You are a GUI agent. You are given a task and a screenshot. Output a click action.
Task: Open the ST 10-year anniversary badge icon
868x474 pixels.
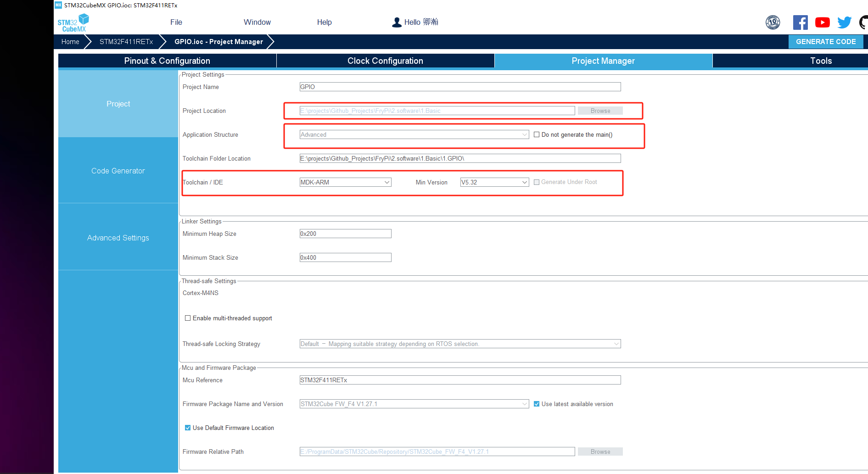click(773, 22)
